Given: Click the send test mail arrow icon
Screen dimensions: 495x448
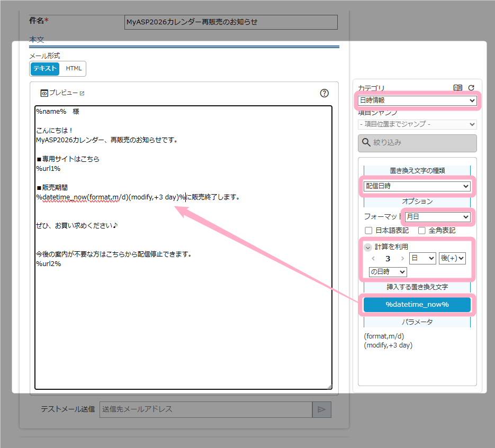Looking at the screenshot, I should point(321,409).
